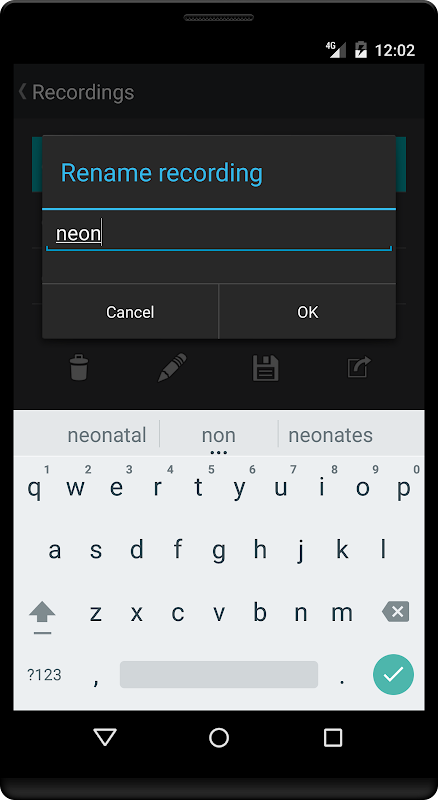
Task: Tap the backspace key on keyboard
Action: coord(396,611)
